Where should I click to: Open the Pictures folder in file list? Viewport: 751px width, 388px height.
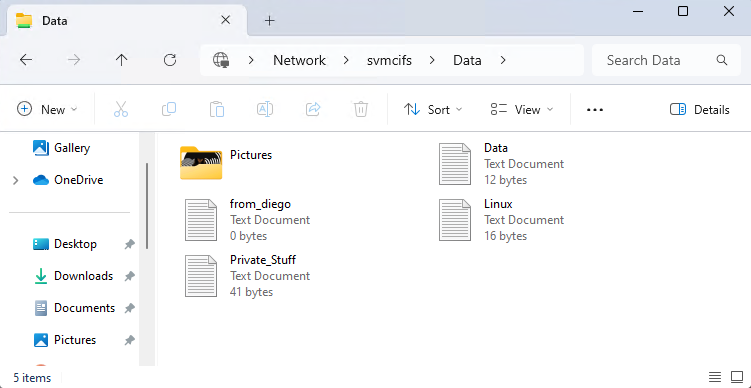(x=201, y=163)
